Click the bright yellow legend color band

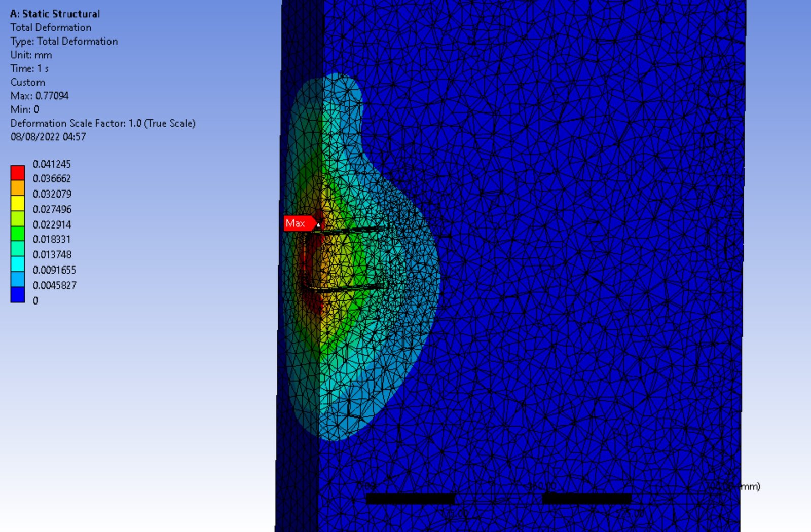point(18,203)
